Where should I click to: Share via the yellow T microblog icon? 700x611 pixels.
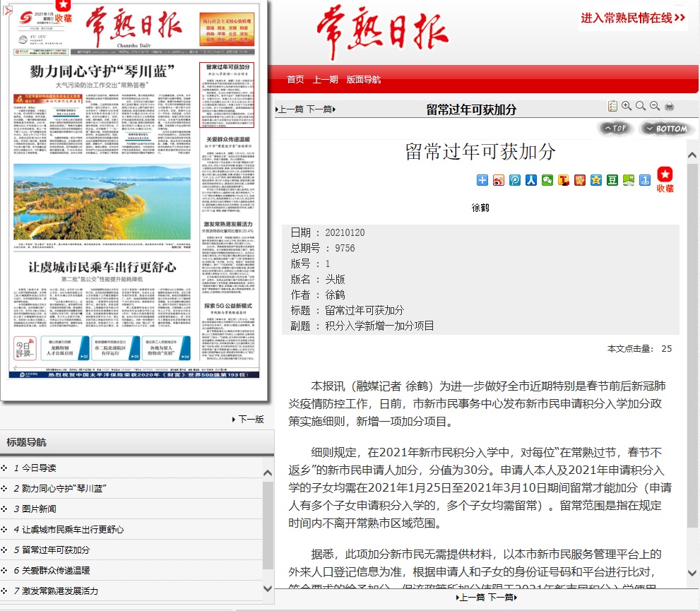[564, 180]
